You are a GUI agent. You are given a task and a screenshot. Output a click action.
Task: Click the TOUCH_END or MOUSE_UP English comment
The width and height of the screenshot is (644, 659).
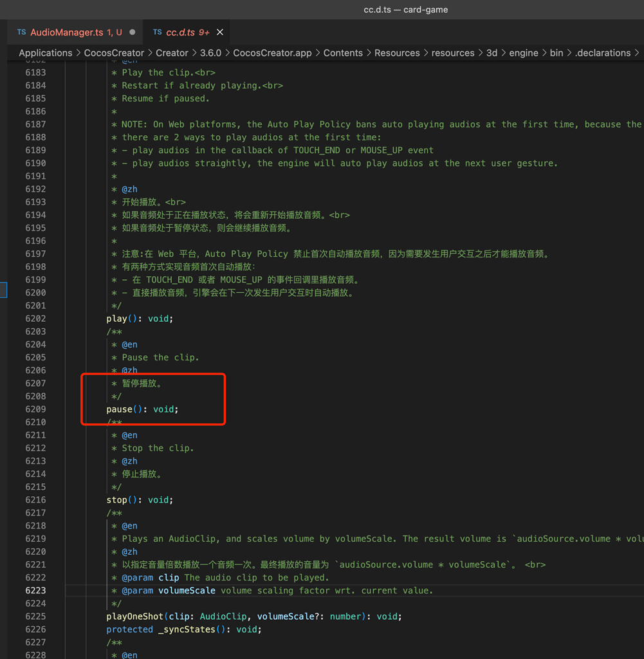pyautogui.click(x=278, y=151)
